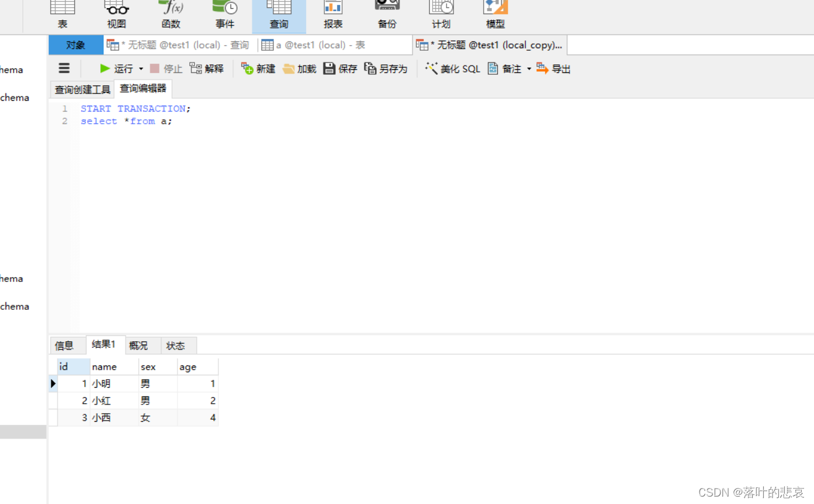Select the cell containing 小西
This screenshot has width=814, height=504.
[x=114, y=418]
